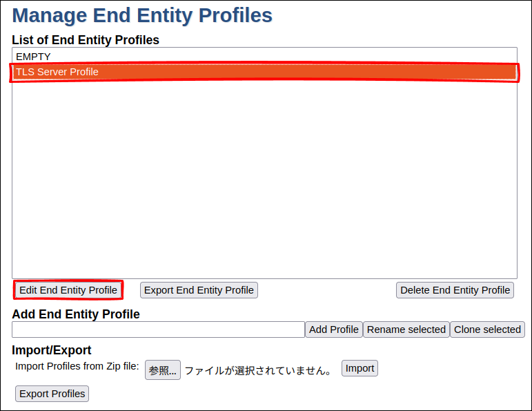Click the Manage End Entity Profiles heading

[x=142, y=15]
